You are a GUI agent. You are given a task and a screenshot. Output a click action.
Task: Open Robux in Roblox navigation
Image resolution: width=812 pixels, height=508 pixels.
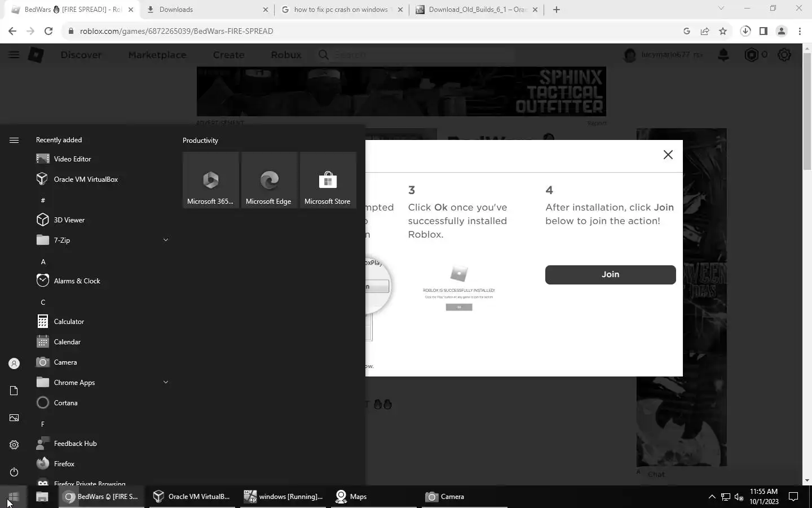(286, 55)
